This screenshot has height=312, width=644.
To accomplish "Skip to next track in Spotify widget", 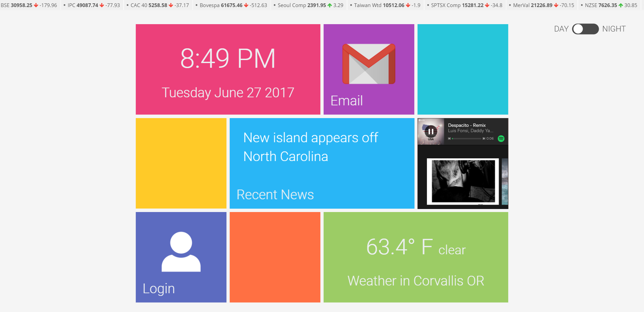I will (x=484, y=139).
